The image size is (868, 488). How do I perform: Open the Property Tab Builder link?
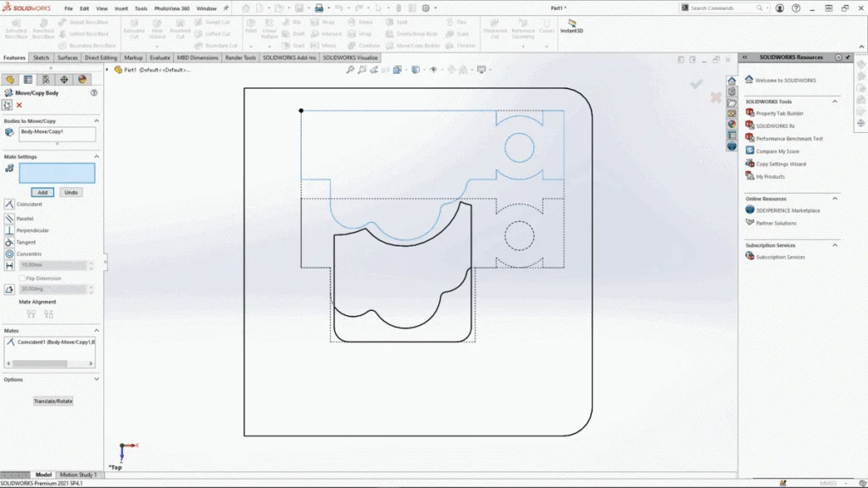[x=779, y=114]
